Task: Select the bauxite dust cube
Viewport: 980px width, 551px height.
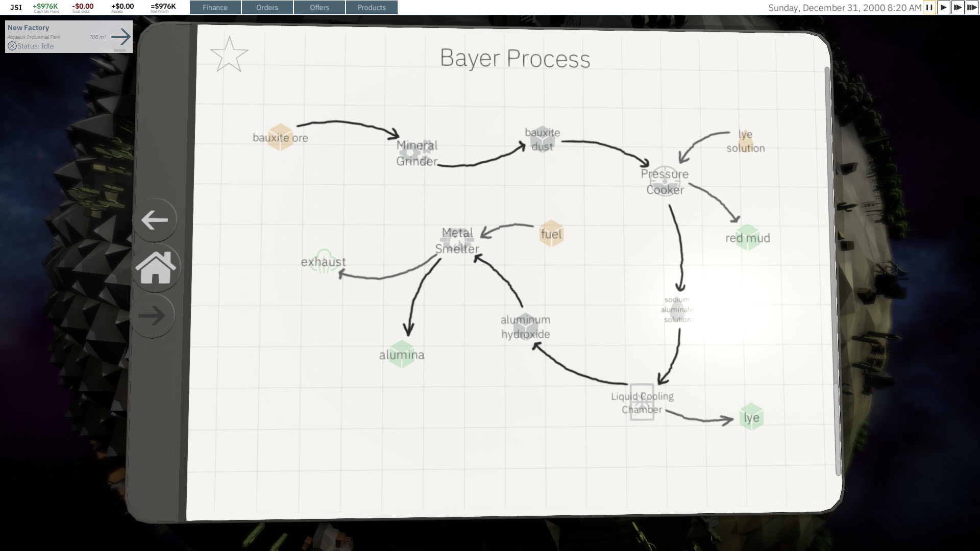Action: point(542,139)
